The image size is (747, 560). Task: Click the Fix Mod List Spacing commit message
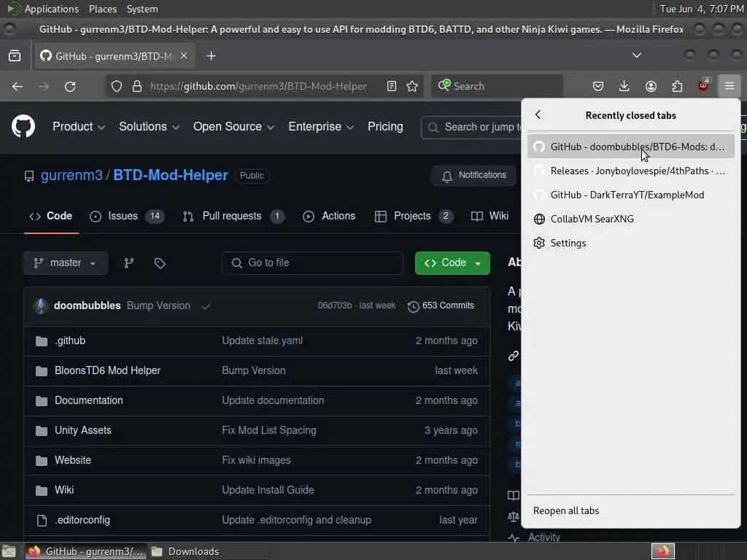coord(268,430)
